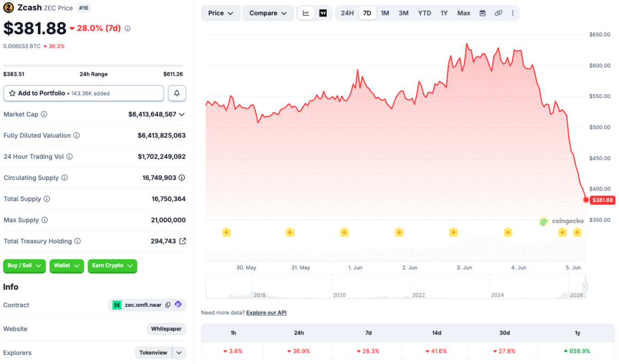Click the 14d 41.6% performance cell
This screenshot has width=619, height=364.
[x=436, y=351]
